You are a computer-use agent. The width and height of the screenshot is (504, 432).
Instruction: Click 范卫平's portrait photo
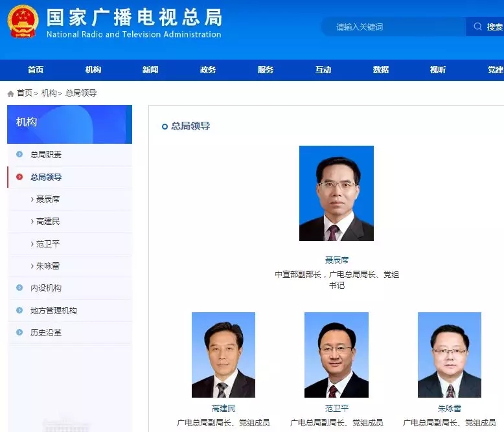[x=336, y=355]
